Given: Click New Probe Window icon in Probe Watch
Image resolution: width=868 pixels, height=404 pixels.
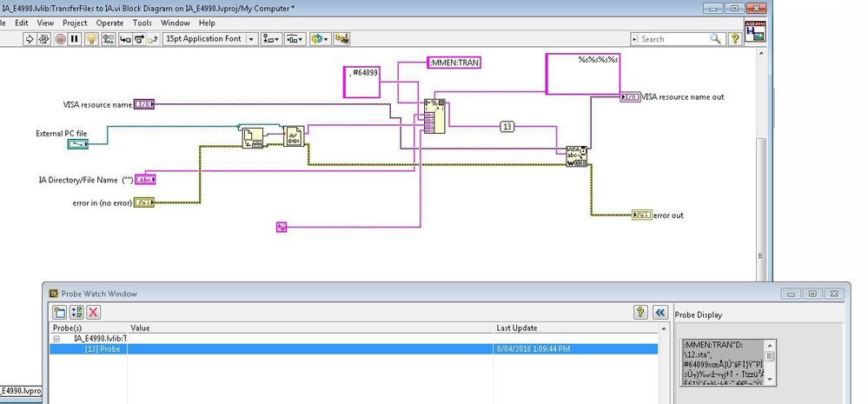Looking at the screenshot, I should point(60,312).
